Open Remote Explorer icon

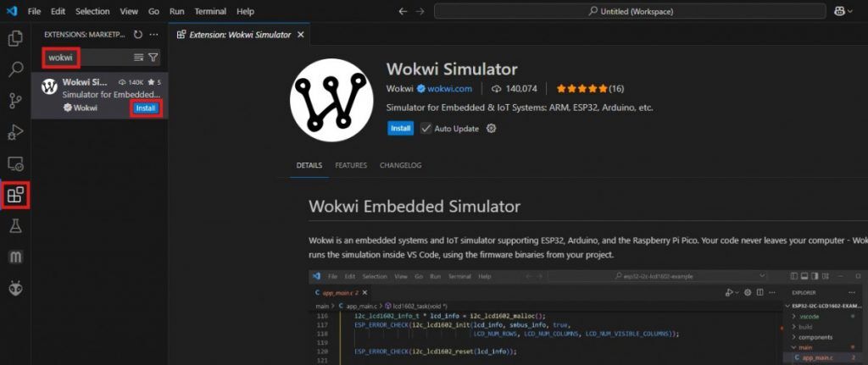15,163
